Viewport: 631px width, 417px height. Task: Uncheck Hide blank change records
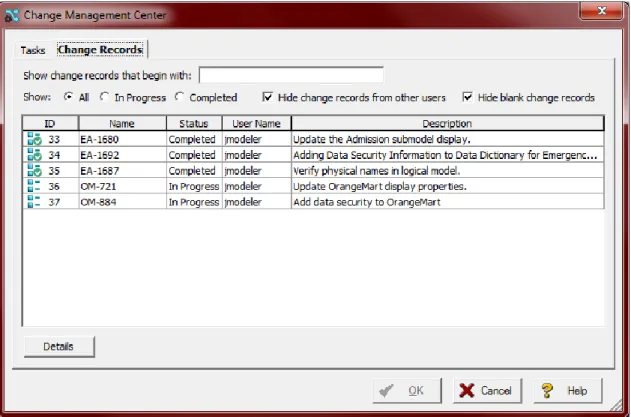pyautogui.click(x=467, y=97)
